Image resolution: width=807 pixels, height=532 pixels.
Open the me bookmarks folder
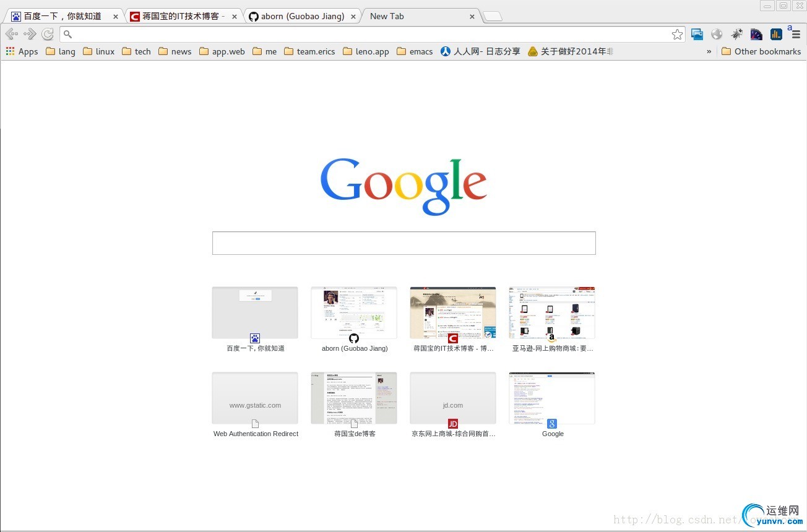pos(265,51)
